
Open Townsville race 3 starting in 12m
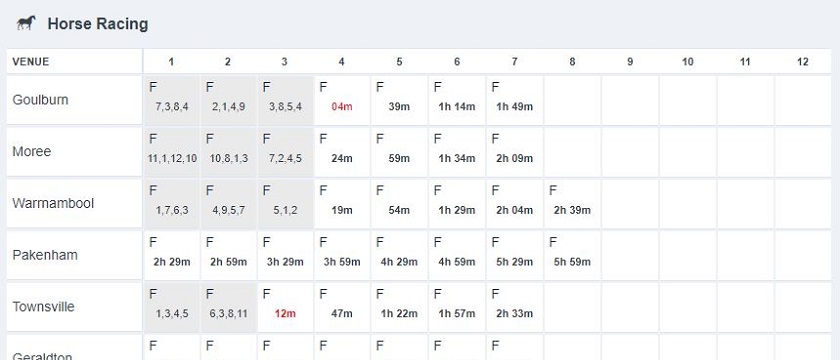coord(284,308)
